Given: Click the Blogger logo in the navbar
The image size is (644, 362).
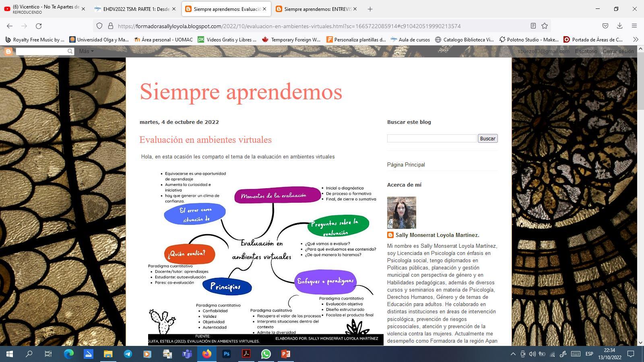Looking at the screenshot, I should point(8,51).
